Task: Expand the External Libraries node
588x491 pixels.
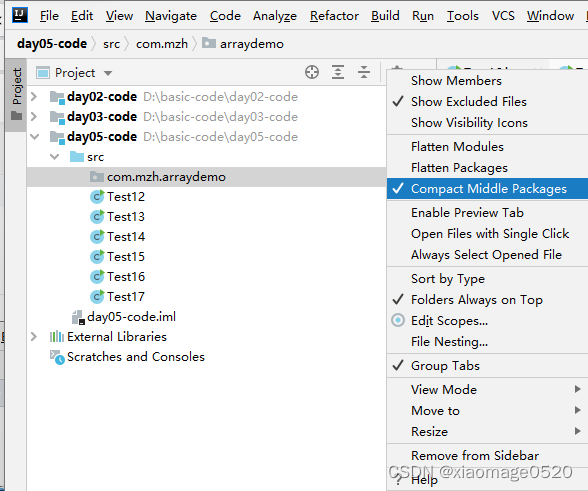Action: tap(34, 336)
